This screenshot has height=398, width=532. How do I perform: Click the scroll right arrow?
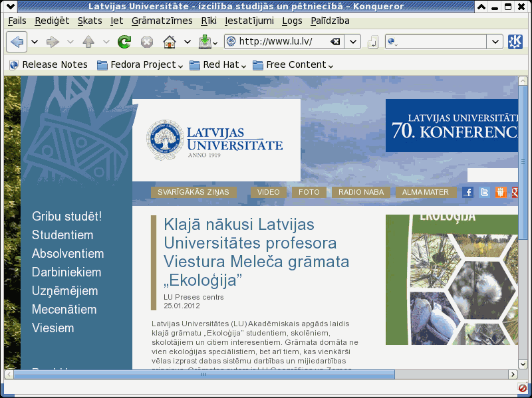tap(513, 375)
